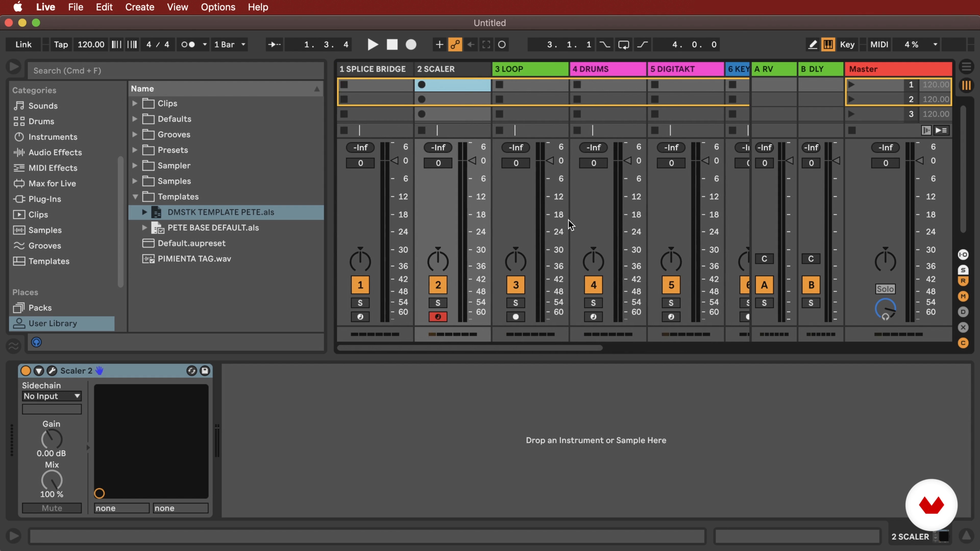
Task: Open the Create menu
Action: pyautogui.click(x=140, y=7)
